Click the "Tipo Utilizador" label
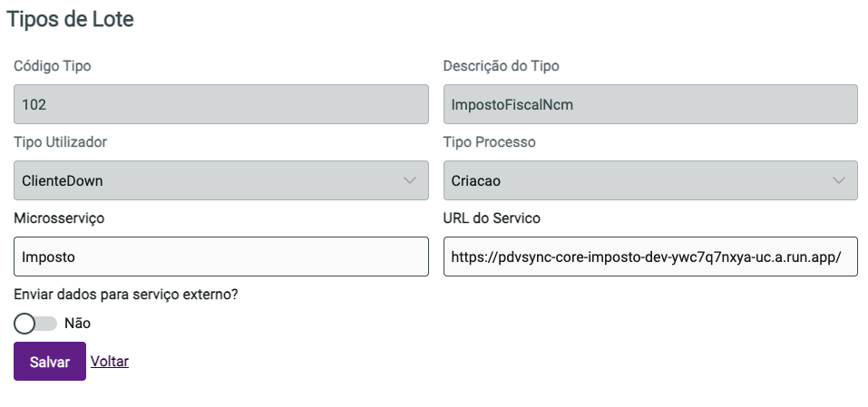The height and width of the screenshot is (407, 868). click(x=61, y=142)
